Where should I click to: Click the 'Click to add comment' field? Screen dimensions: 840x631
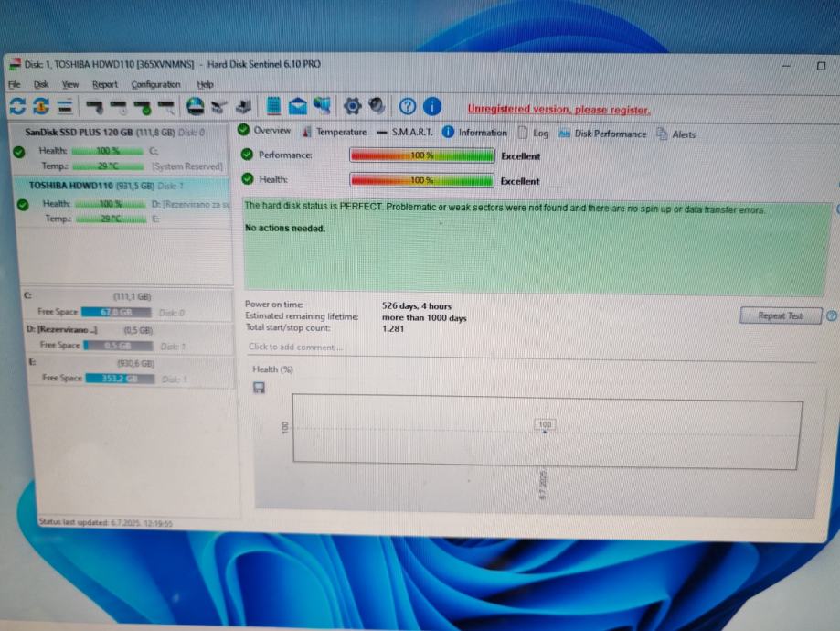(296, 347)
